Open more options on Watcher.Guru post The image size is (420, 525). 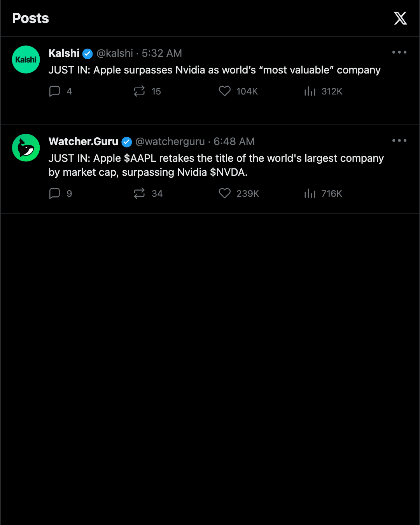pos(399,140)
